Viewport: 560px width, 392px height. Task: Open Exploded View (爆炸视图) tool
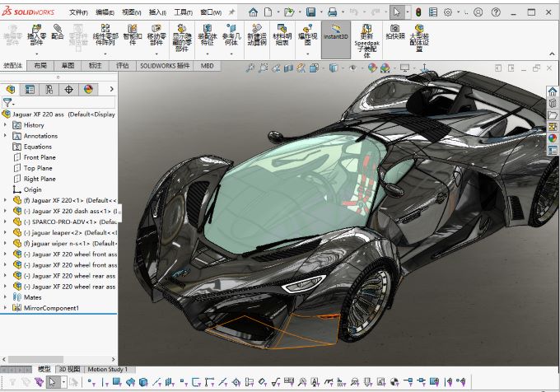coord(307,35)
